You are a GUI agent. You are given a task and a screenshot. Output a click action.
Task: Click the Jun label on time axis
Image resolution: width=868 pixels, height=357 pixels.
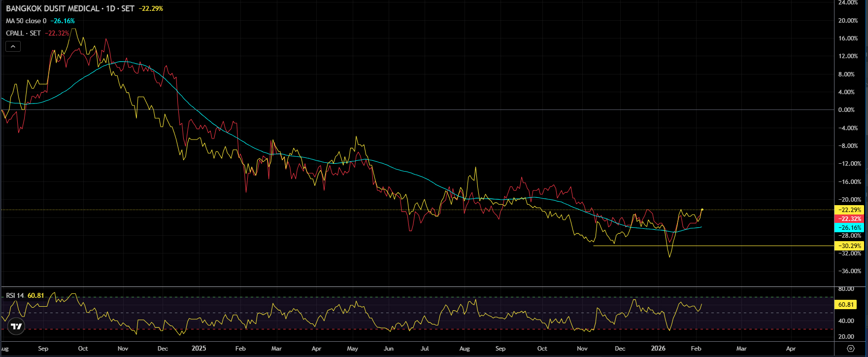point(389,348)
